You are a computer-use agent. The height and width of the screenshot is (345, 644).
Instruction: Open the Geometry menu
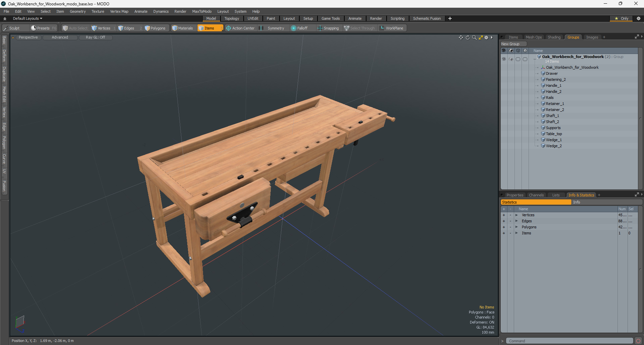click(78, 11)
